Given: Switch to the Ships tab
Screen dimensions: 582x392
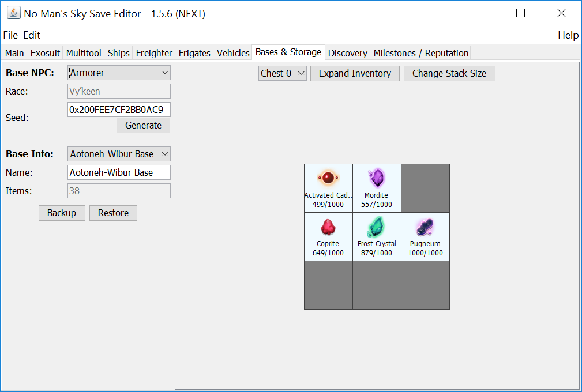Looking at the screenshot, I should click(118, 53).
